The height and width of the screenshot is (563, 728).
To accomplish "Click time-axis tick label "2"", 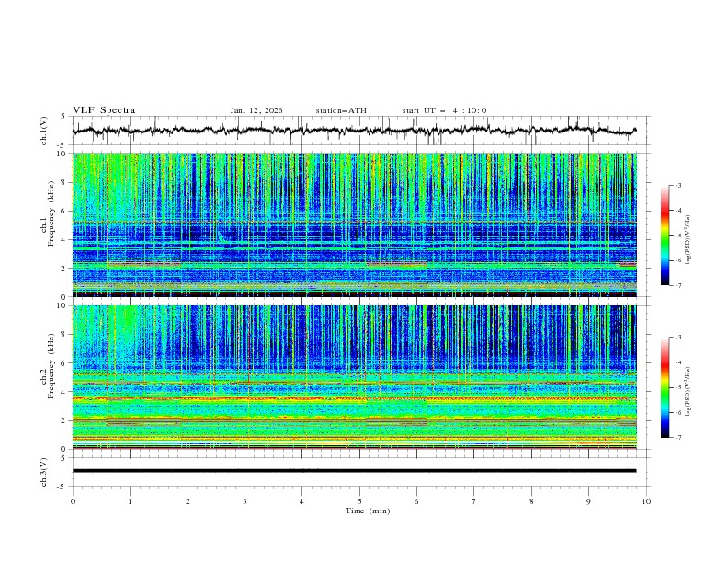I will point(188,501).
